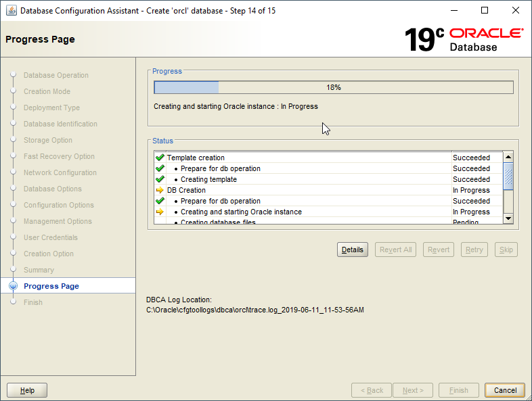Select Creation Option step

(49, 254)
